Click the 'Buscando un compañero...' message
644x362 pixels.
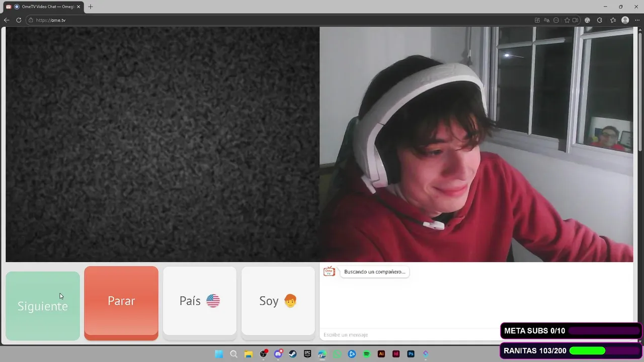[374, 271]
